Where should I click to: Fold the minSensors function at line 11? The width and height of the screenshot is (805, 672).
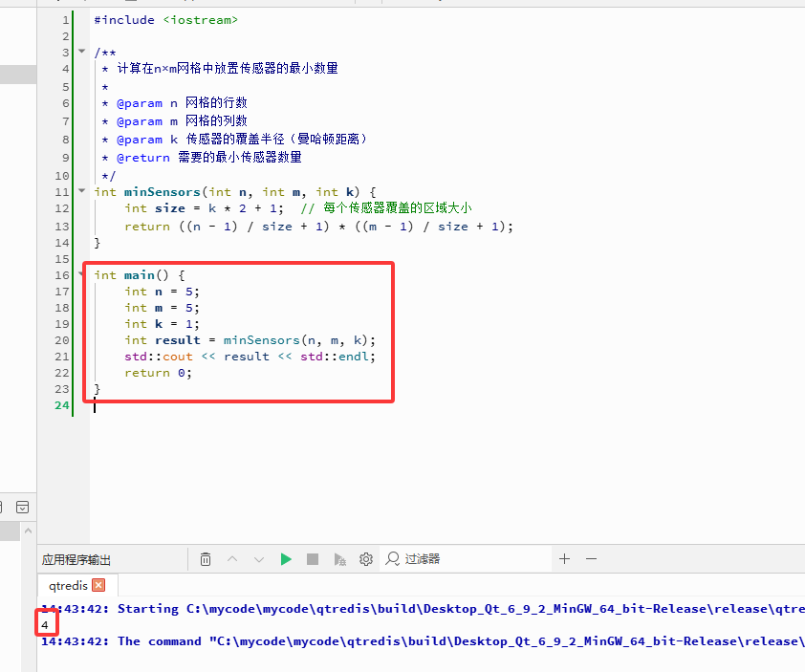(x=81, y=190)
